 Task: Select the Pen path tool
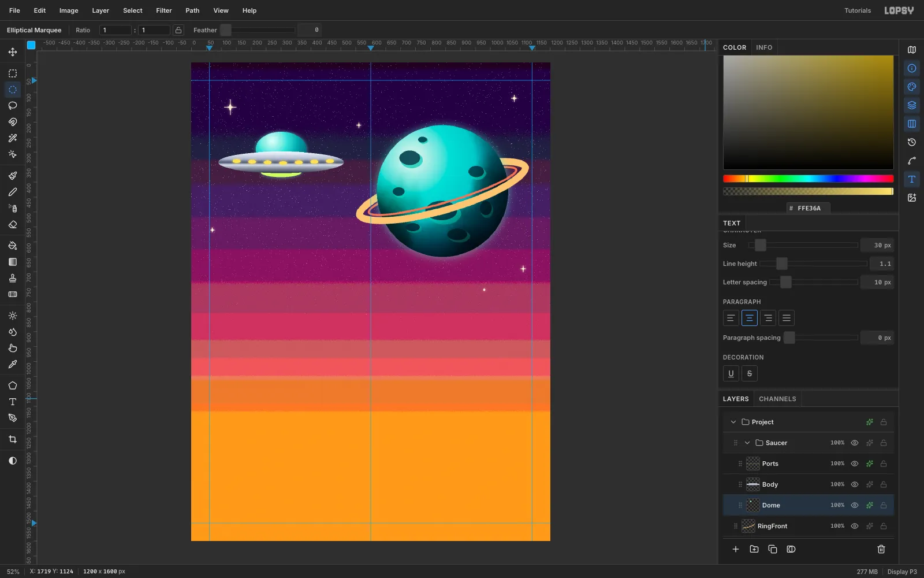click(13, 418)
